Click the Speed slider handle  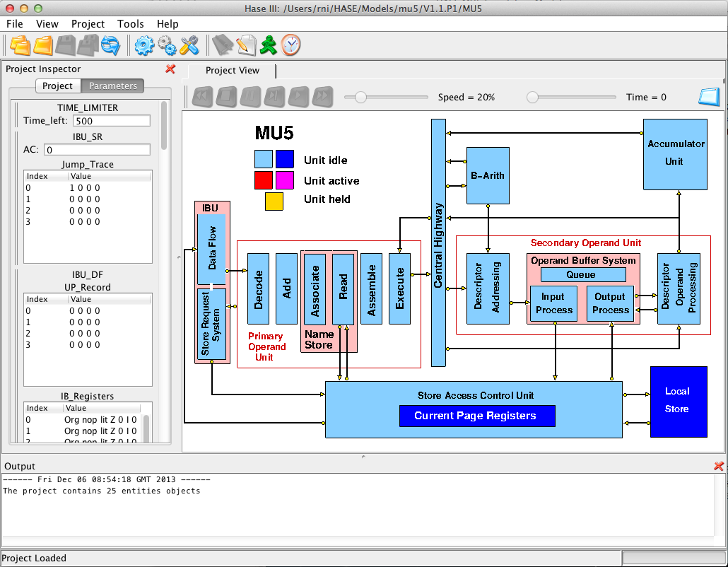360,97
